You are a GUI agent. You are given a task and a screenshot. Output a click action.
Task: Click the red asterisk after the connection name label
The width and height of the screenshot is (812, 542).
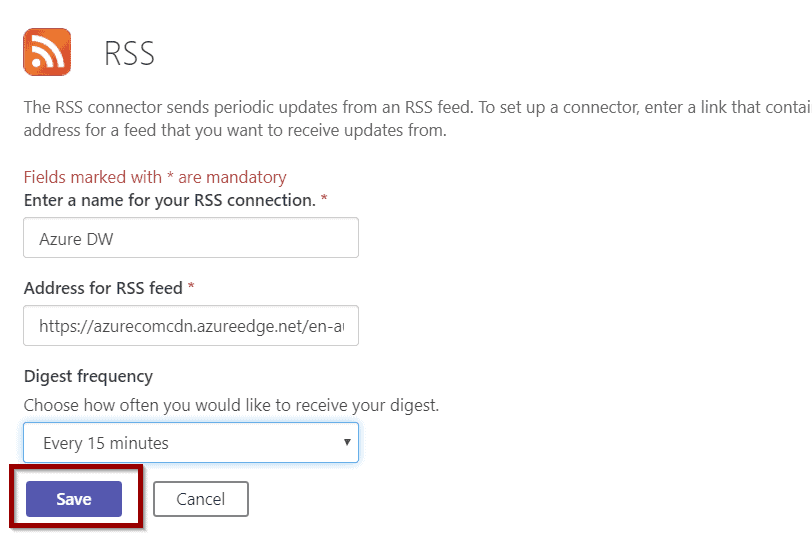pos(324,198)
